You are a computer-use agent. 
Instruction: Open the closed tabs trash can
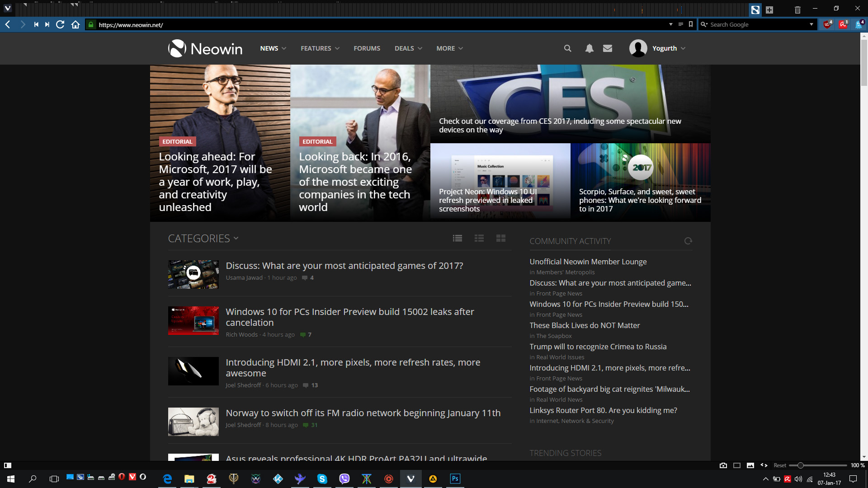797,10
